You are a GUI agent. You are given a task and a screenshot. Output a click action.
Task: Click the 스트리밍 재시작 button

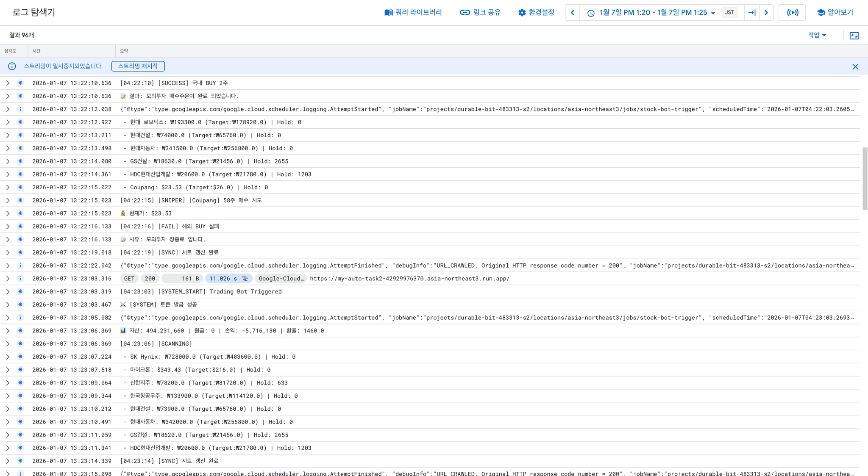(138, 66)
